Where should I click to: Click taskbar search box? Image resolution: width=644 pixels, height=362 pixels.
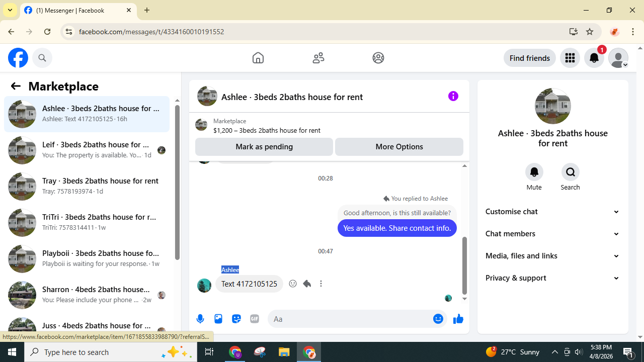tap(111, 352)
